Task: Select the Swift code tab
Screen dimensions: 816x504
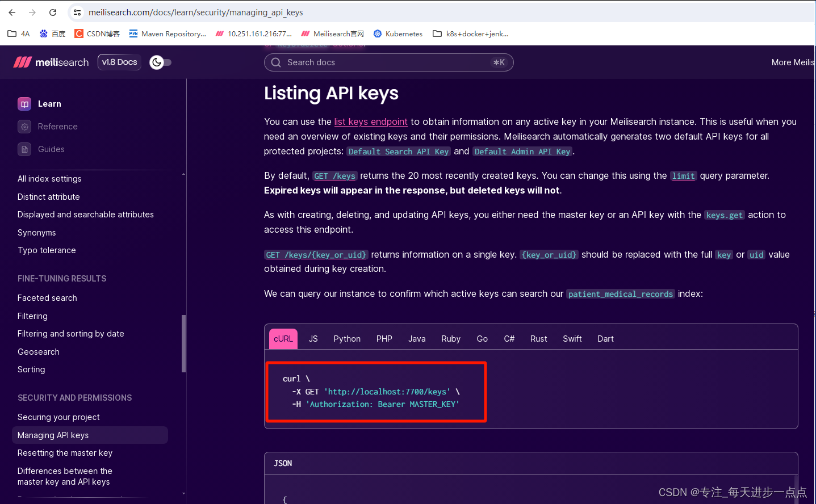Action: click(x=572, y=339)
